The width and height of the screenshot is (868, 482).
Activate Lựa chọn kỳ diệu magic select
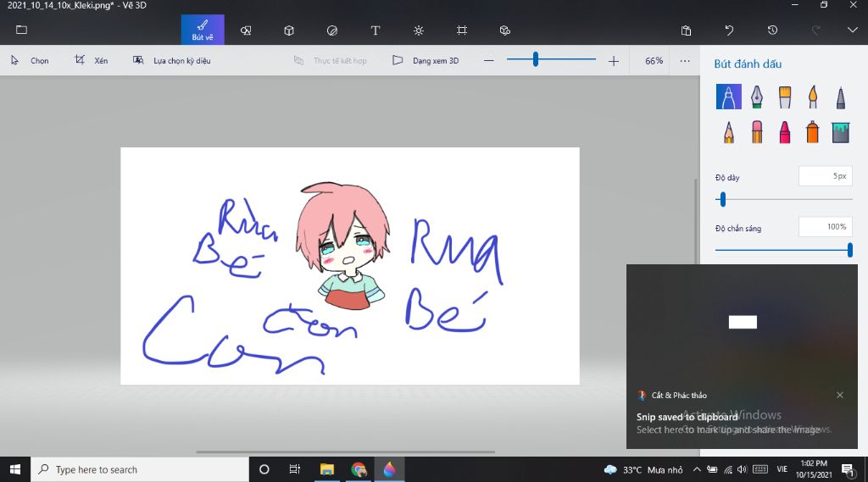click(171, 60)
